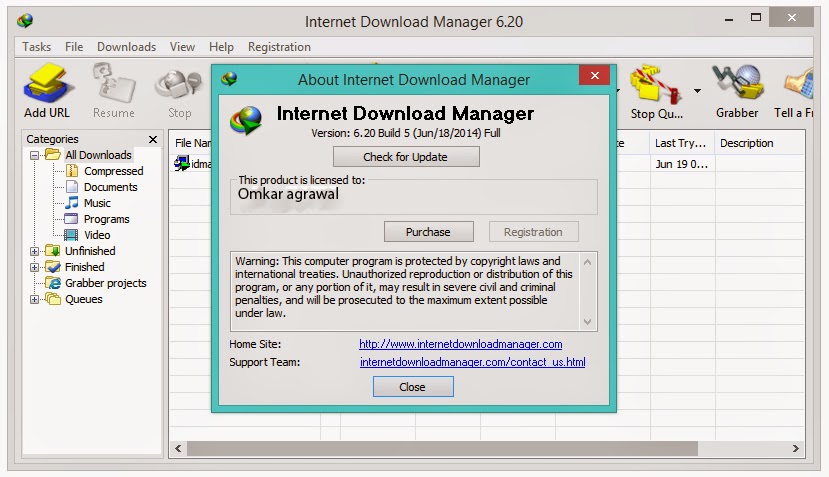Click the Description column header

point(760,143)
